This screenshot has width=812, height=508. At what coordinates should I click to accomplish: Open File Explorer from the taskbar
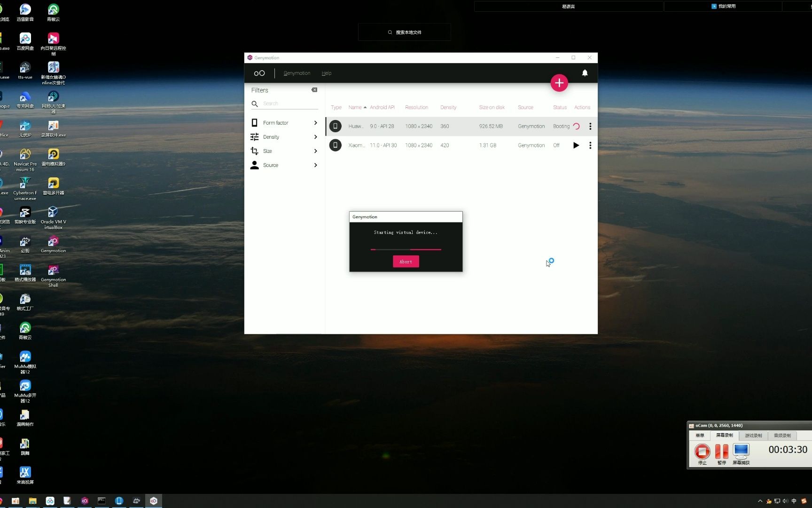point(32,501)
